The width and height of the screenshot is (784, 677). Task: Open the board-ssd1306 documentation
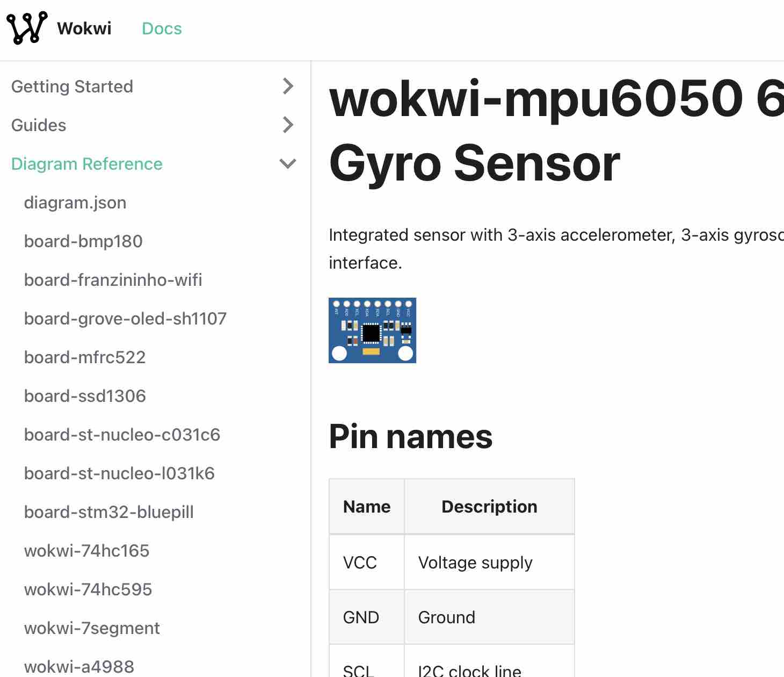coord(85,396)
